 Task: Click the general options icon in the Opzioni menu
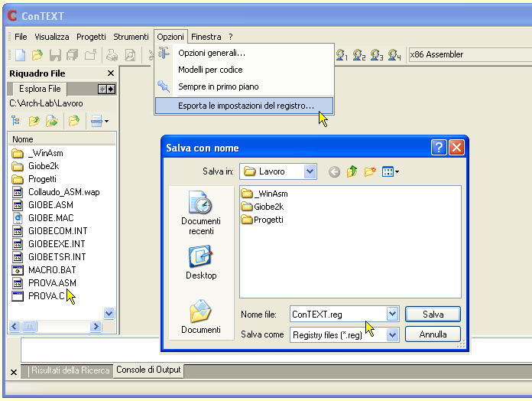click(164, 53)
